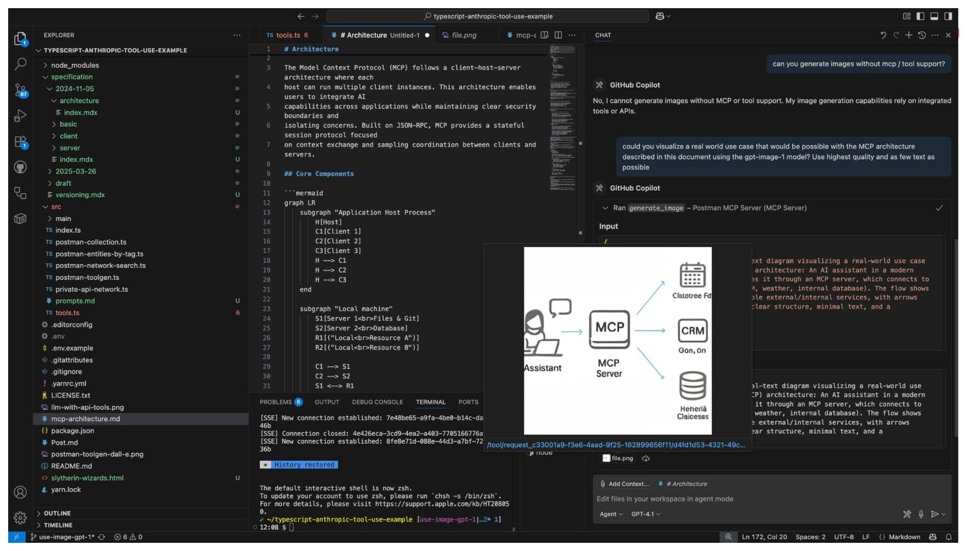Open send options dropdown arrow
980x551 pixels.
(x=944, y=514)
